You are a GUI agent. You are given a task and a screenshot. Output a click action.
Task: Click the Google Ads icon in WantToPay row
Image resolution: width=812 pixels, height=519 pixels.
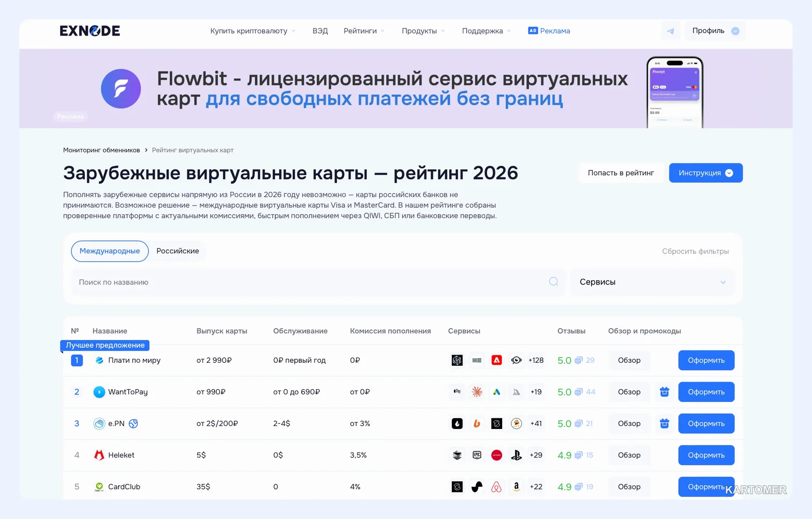(x=497, y=392)
